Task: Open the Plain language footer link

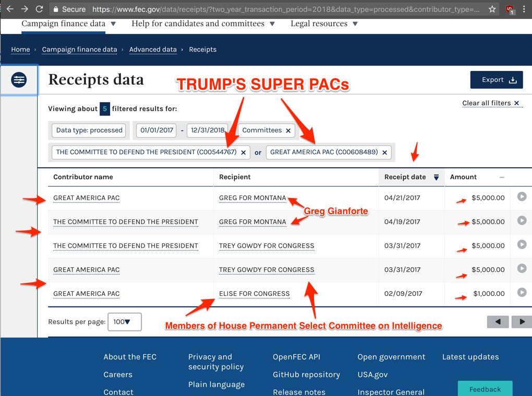Action: coord(216,385)
